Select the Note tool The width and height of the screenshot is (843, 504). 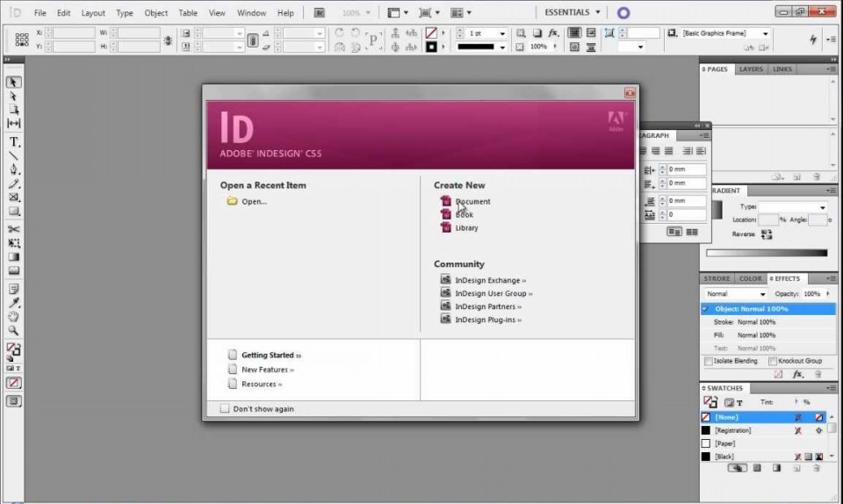[13, 289]
